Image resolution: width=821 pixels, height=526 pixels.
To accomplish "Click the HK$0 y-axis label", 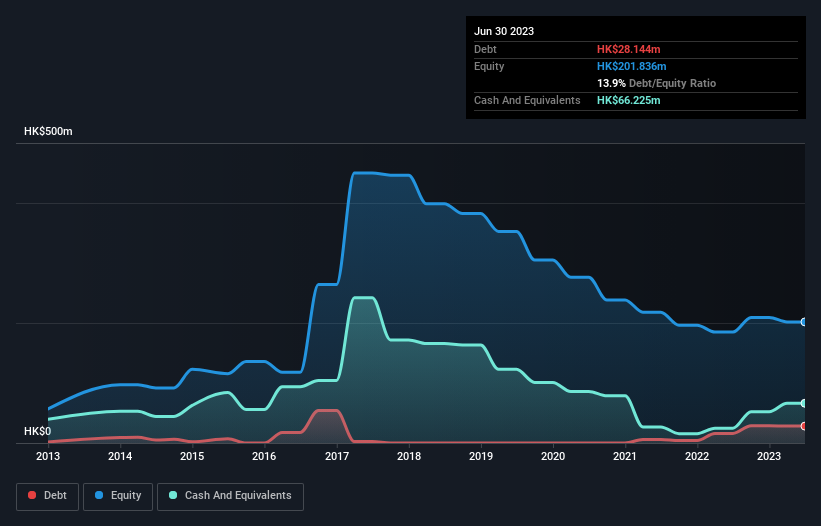I will click(38, 431).
